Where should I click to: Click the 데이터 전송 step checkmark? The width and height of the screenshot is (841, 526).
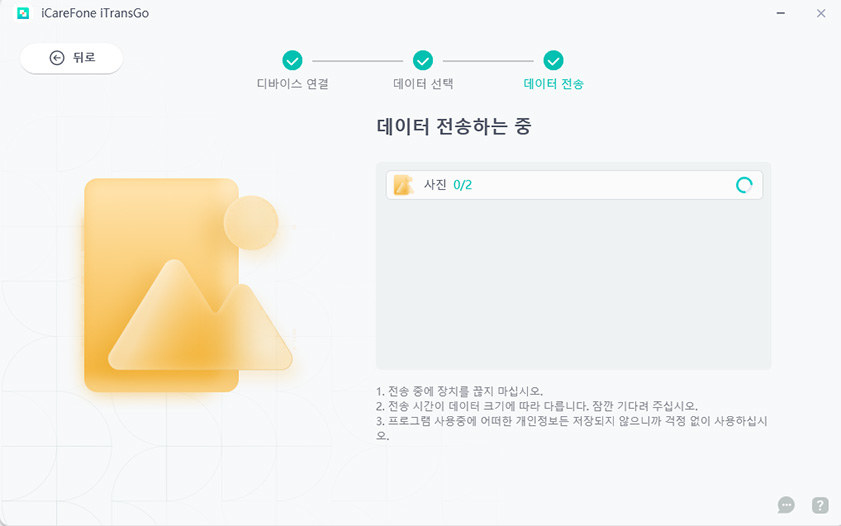[x=553, y=61]
